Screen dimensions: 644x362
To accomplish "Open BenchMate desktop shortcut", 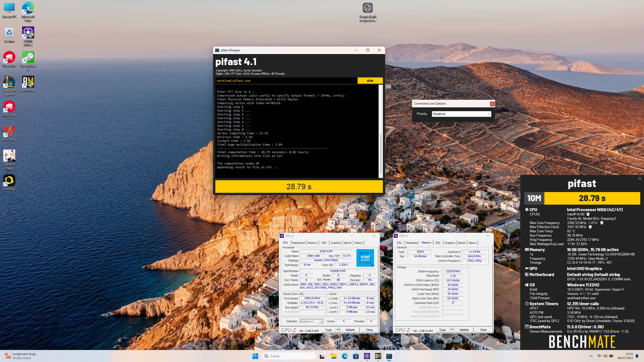I will point(28,84).
